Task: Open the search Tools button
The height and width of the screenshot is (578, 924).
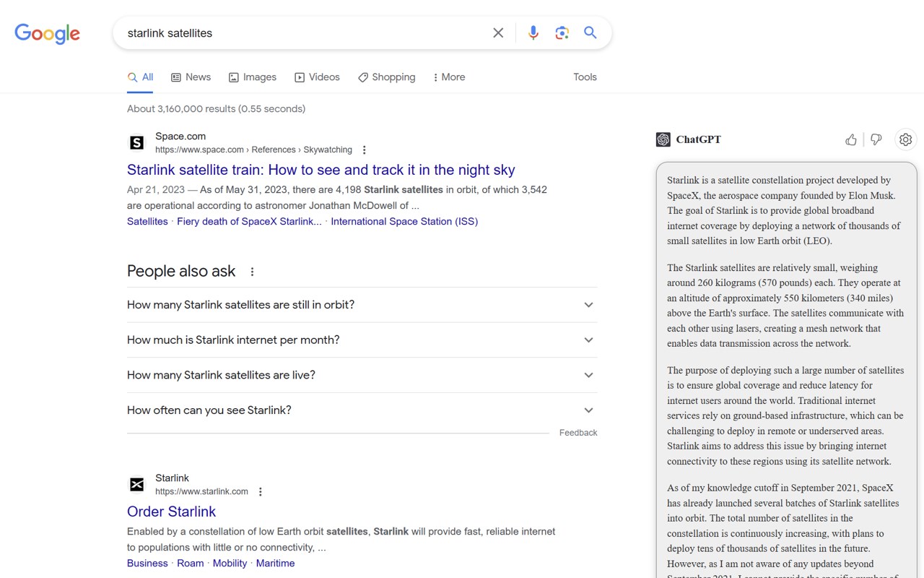Action: (585, 77)
